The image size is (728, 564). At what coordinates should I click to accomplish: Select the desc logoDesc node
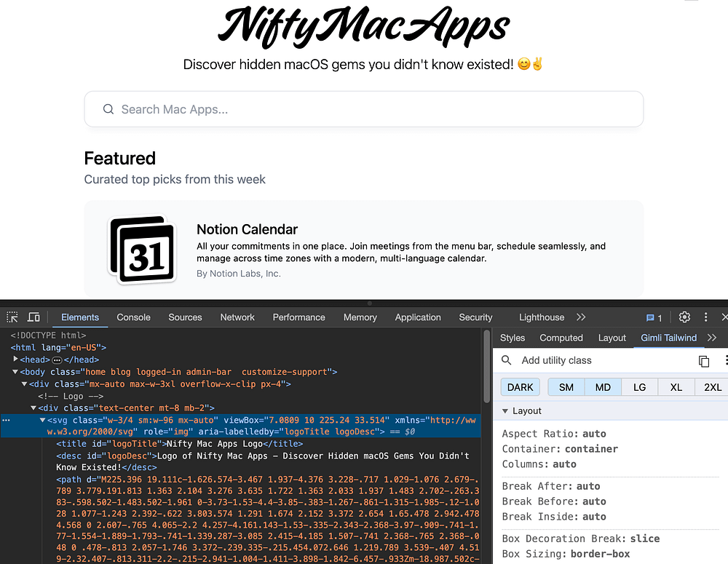(x=263, y=461)
